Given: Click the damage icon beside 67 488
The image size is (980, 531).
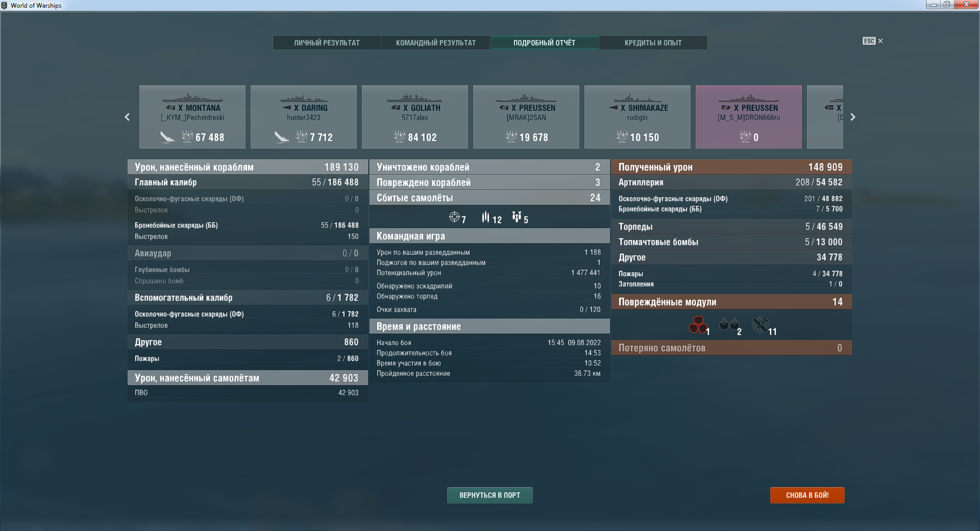Looking at the screenshot, I should click(187, 136).
